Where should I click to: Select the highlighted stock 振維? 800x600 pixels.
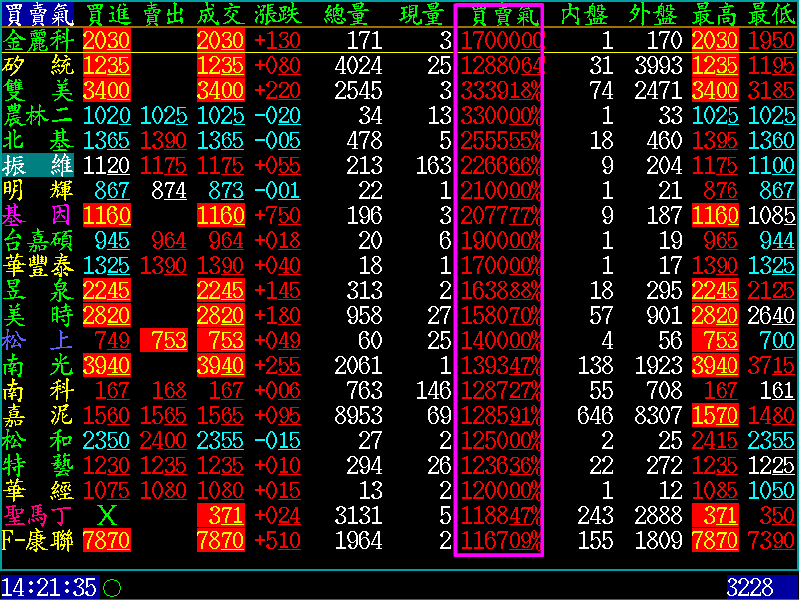coord(38,165)
